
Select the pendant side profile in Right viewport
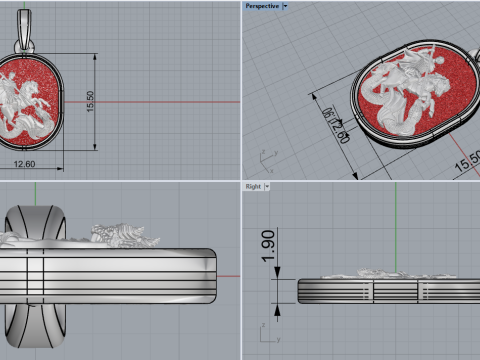coord(389,291)
